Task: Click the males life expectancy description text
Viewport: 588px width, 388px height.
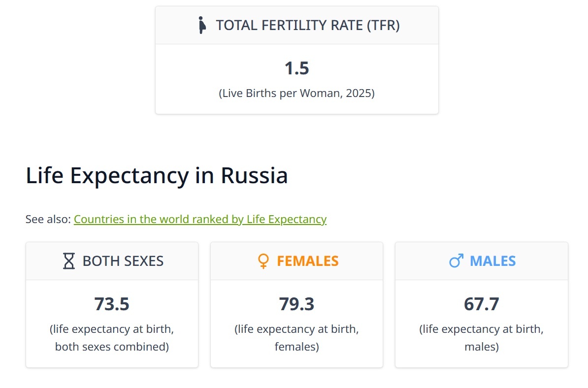Action: click(x=481, y=338)
